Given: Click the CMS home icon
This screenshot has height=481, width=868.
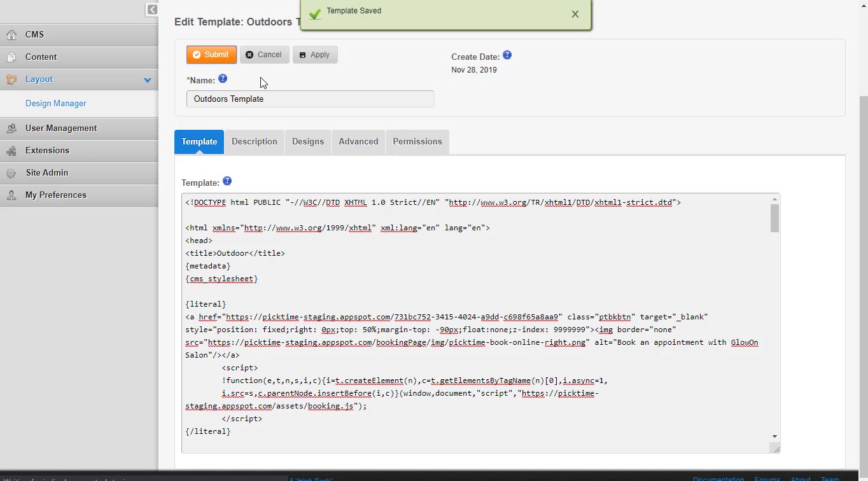Looking at the screenshot, I should 11,35.
